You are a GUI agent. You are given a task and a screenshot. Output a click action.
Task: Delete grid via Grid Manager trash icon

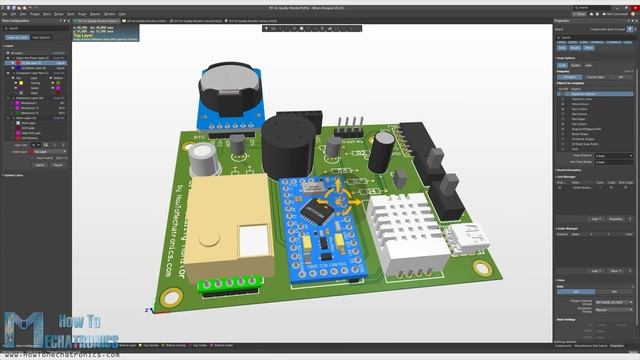pyautogui.click(x=630, y=219)
